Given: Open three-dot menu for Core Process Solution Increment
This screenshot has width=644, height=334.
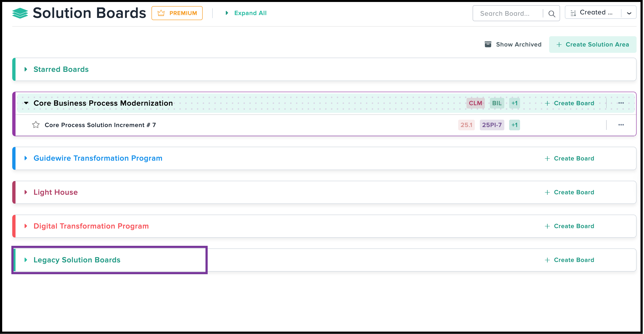Looking at the screenshot, I should (x=621, y=125).
